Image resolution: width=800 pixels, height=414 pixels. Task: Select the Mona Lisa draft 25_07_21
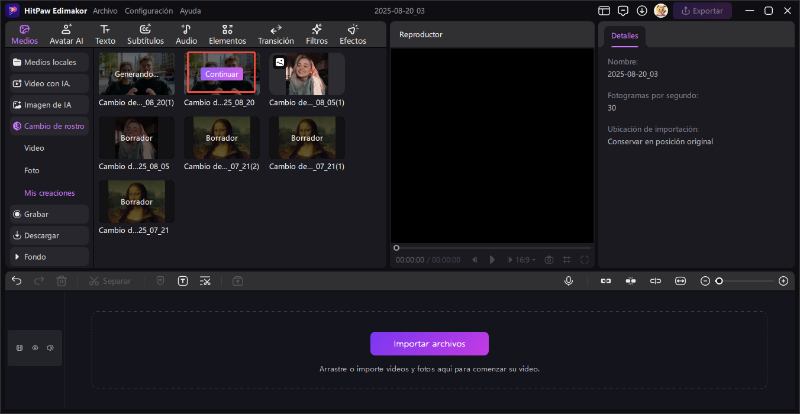click(136, 201)
